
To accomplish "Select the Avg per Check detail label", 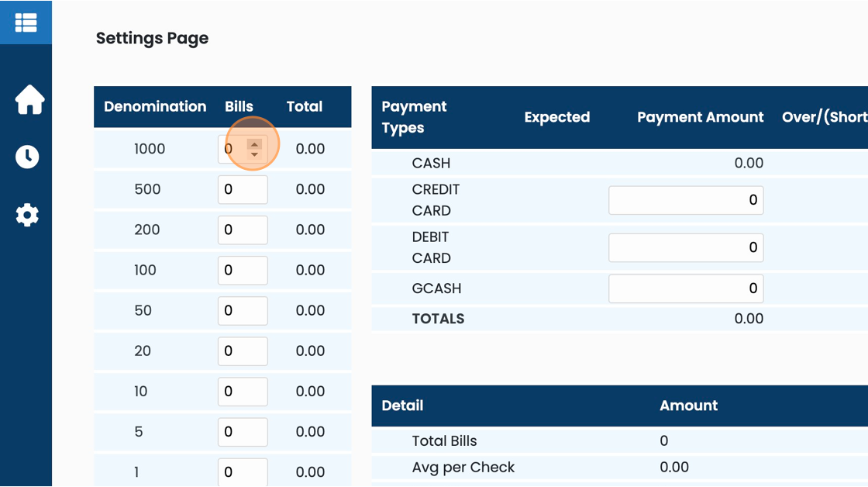I will 463,468.
